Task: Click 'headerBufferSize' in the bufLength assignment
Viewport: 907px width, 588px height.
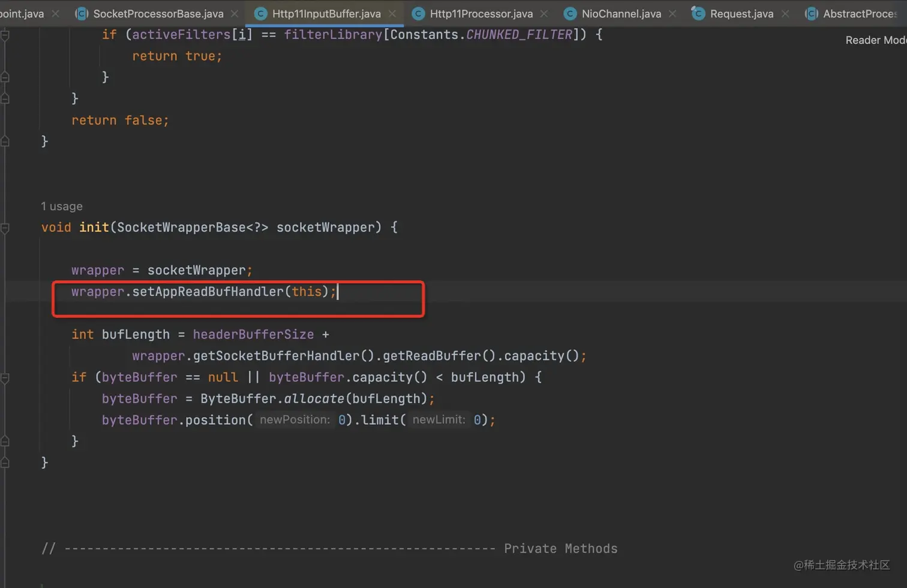Action: [253, 334]
